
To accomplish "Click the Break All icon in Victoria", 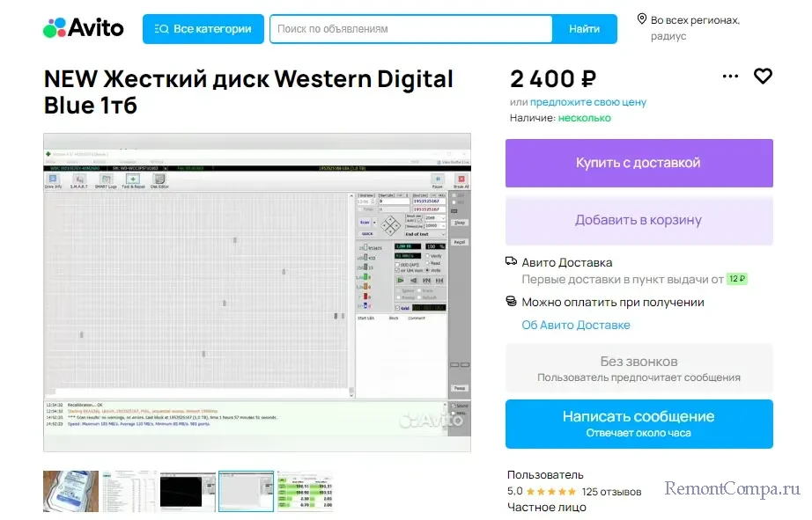I will (x=460, y=180).
